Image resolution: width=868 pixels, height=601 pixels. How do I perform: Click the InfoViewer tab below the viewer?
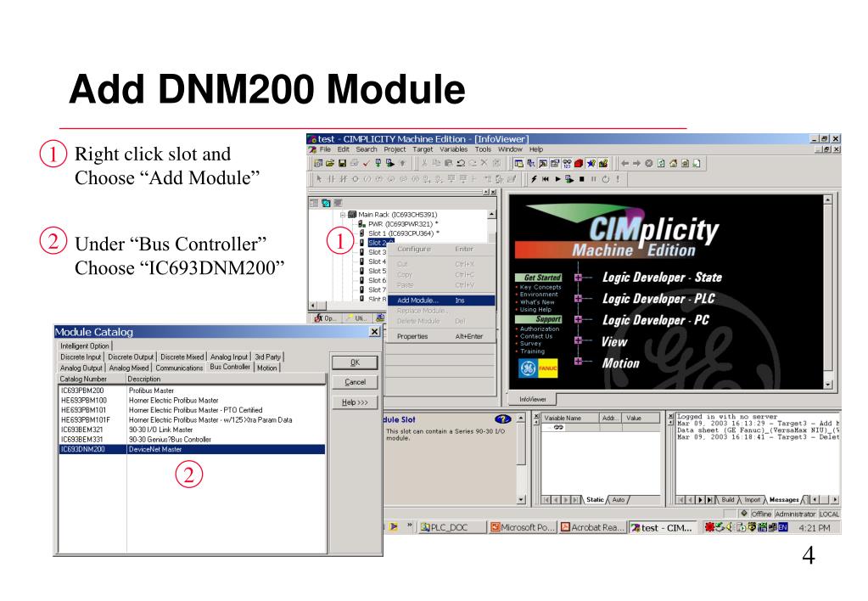(533, 399)
